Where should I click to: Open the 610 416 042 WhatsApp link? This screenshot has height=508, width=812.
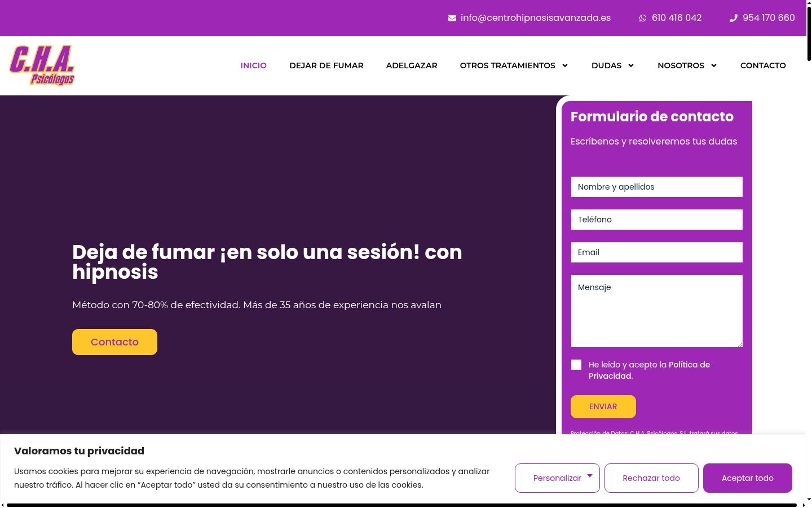coord(677,18)
